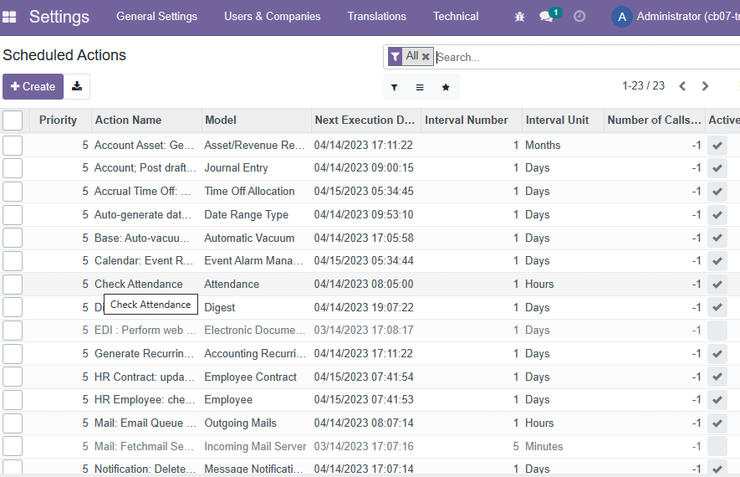Screen dimensions: 740x477
Task: Click the Incoming Mail Server cell
Action: click(x=255, y=446)
